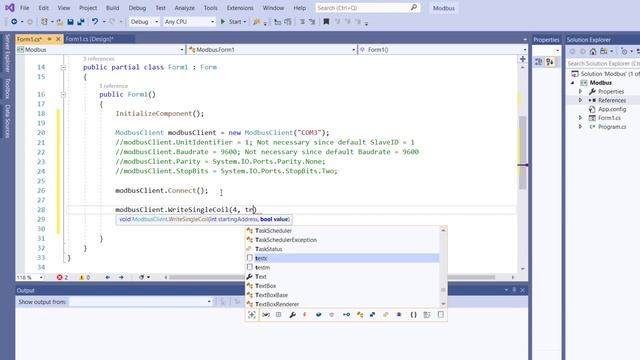Select TaskScheduler in the IntelliSense list
Image resolution: width=640 pixels, height=360 pixels.
click(342, 231)
